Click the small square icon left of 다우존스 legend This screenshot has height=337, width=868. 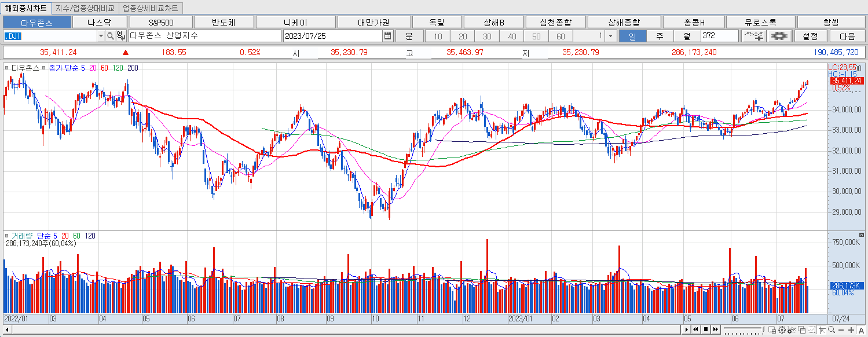[x=7, y=68]
